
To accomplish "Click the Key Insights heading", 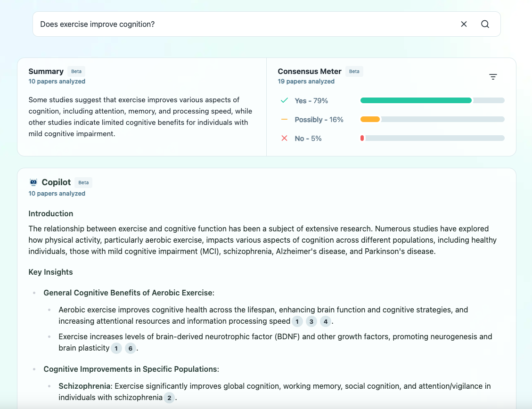I will pyautogui.click(x=50, y=272).
